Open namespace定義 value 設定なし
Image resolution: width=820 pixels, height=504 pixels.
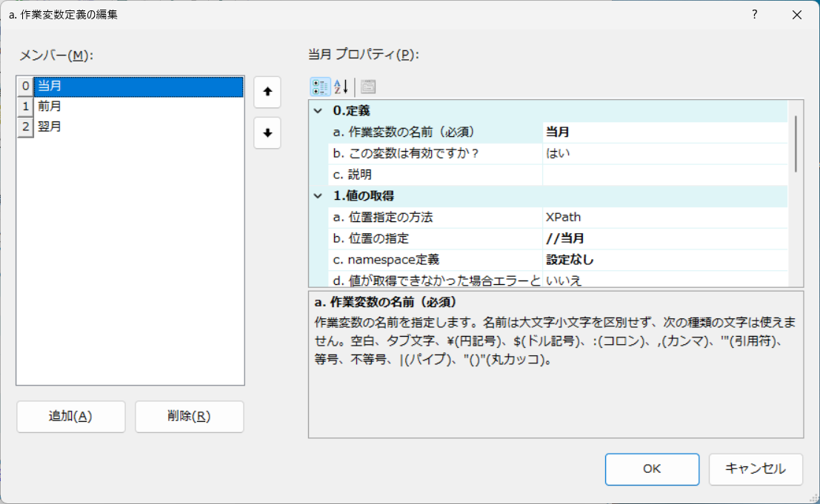[x=664, y=260]
